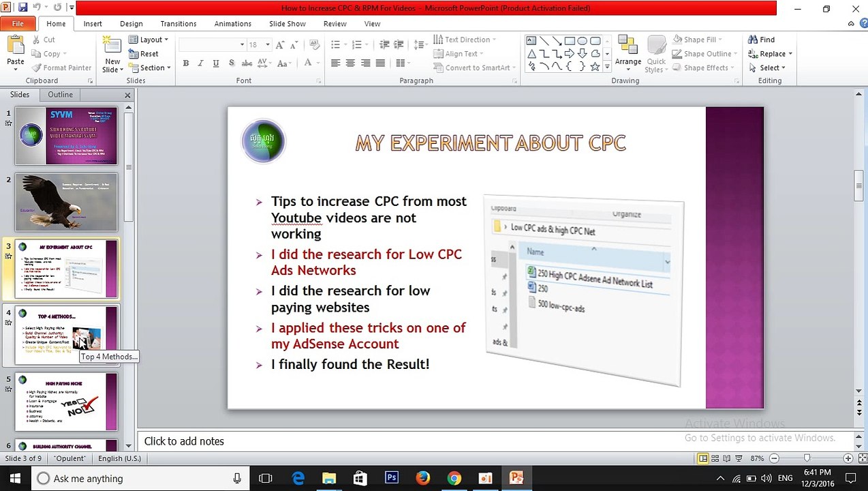This screenshot has width=868, height=491.
Task: Click Cut in the Clipboard group
Action: (x=43, y=40)
